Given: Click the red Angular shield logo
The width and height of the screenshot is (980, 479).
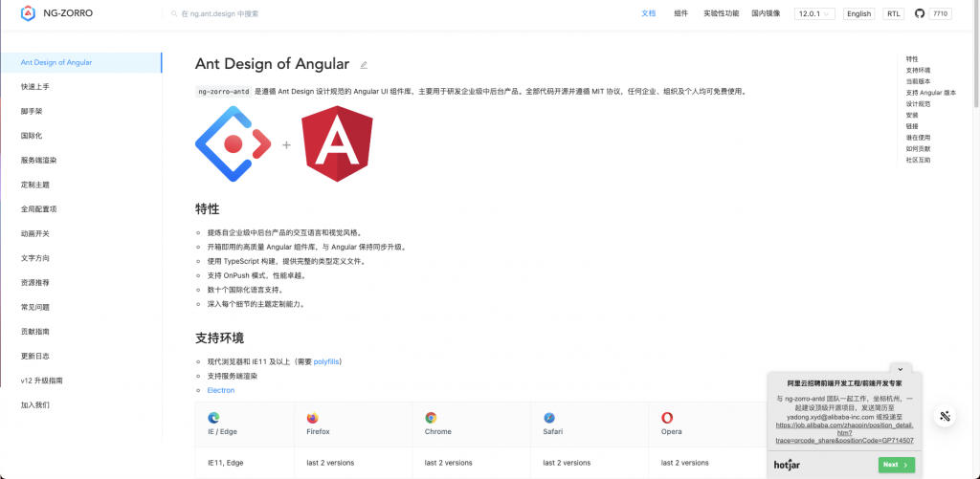Looking at the screenshot, I should tap(337, 143).
